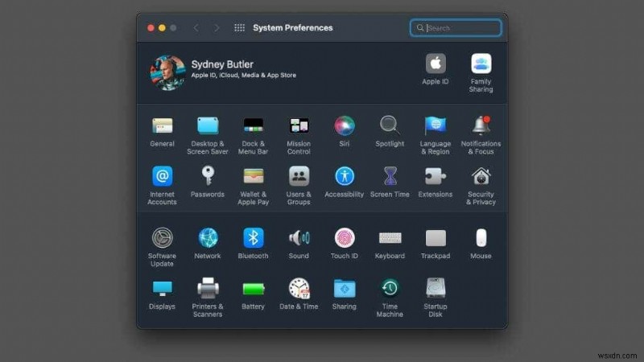This screenshot has width=644, height=362.
Task: Go back with the left chevron
Action: [196, 28]
